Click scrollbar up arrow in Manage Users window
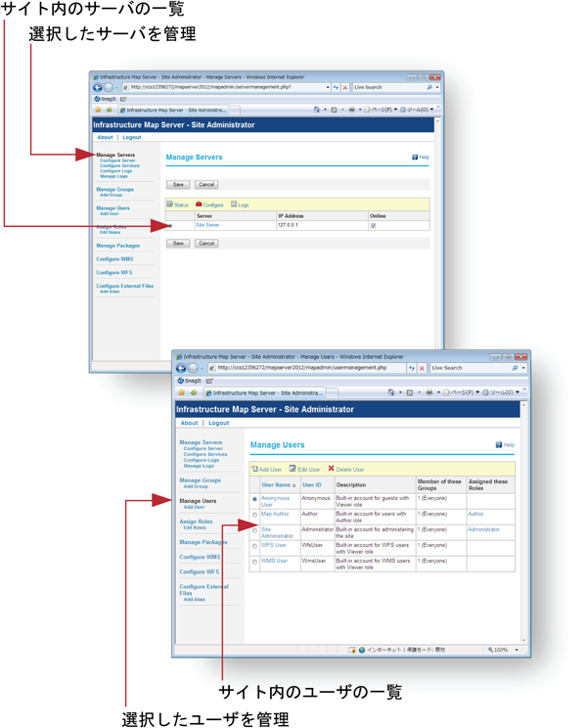 pos(523,405)
